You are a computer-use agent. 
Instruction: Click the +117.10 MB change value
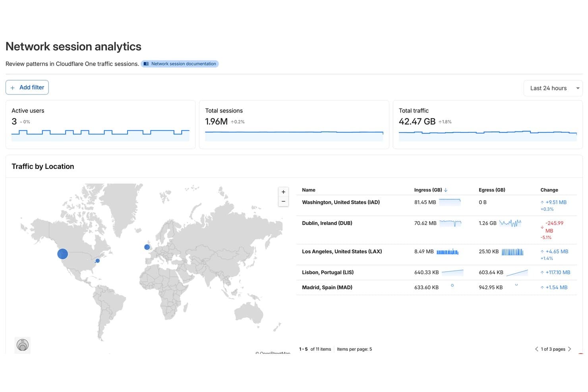coord(558,272)
